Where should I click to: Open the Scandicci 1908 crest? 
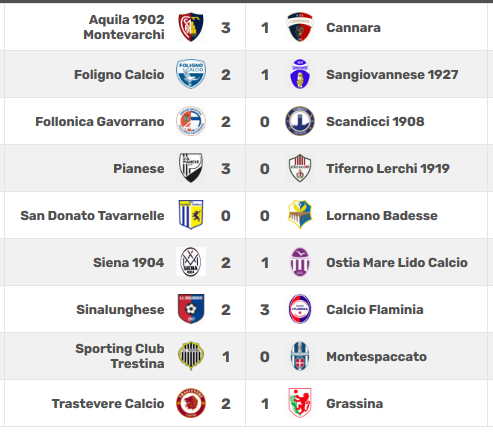[300, 121]
